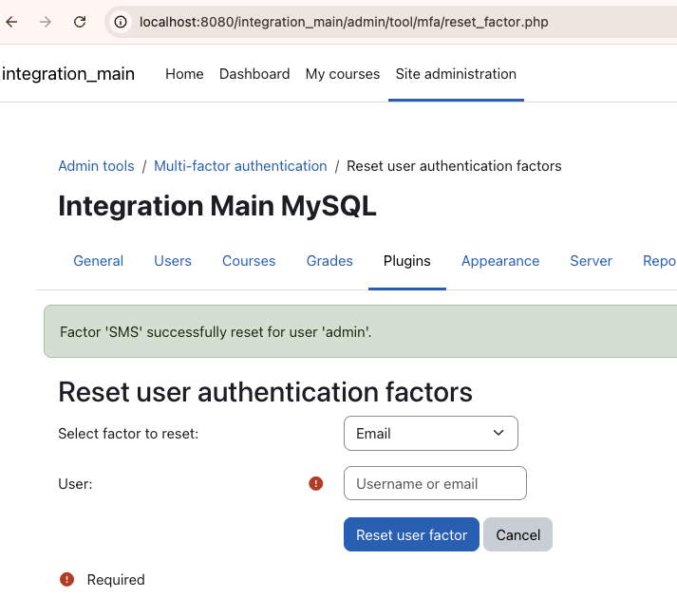Select Site administration in top navigation

[456, 74]
